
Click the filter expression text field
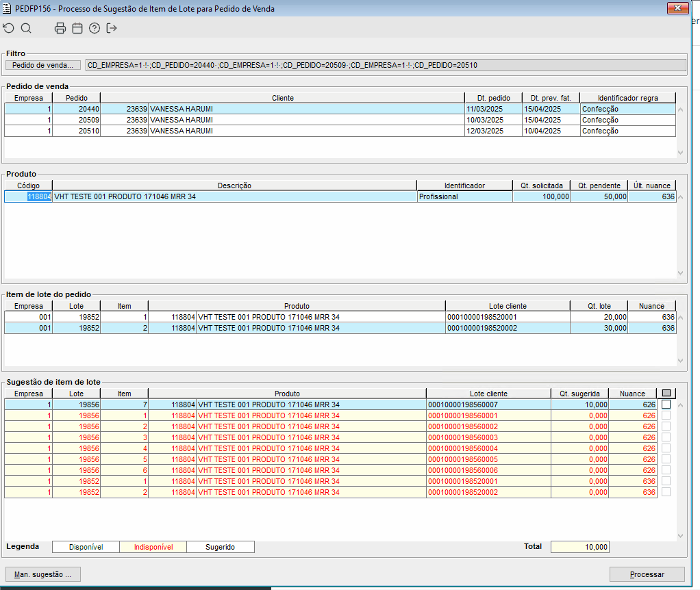(386, 65)
